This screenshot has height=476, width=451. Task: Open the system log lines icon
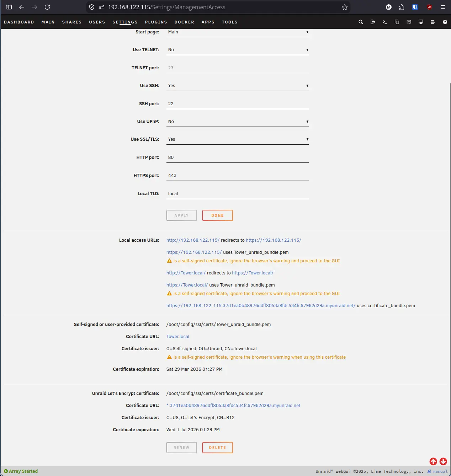pyautogui.click(x=433, y=22)
